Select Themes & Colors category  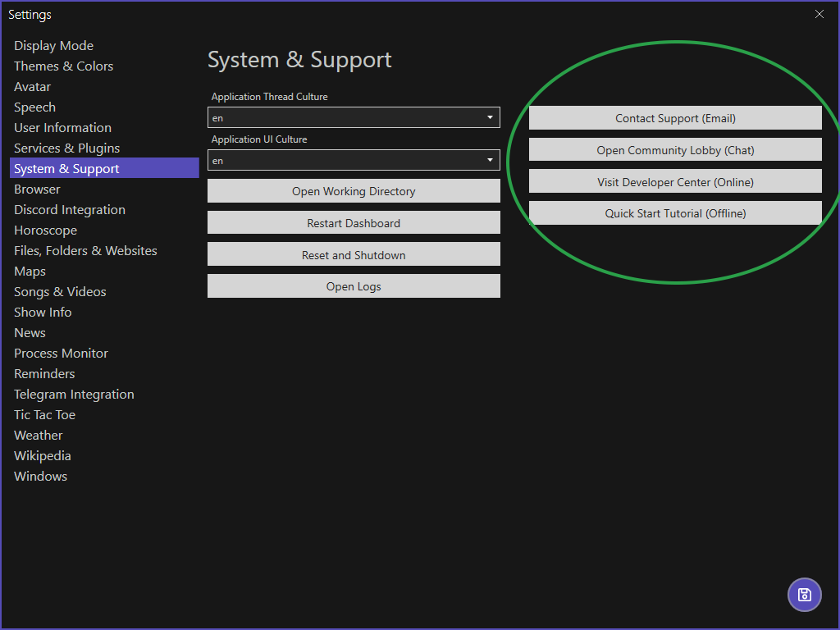pyautogui.click(x=64, y=66)
